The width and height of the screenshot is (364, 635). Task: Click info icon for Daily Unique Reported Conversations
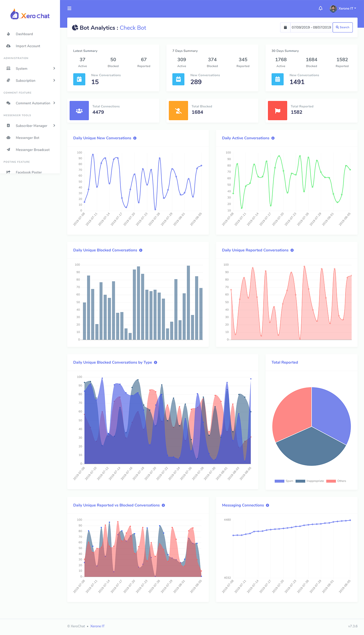pyautogui.click(x=292, y=250)
